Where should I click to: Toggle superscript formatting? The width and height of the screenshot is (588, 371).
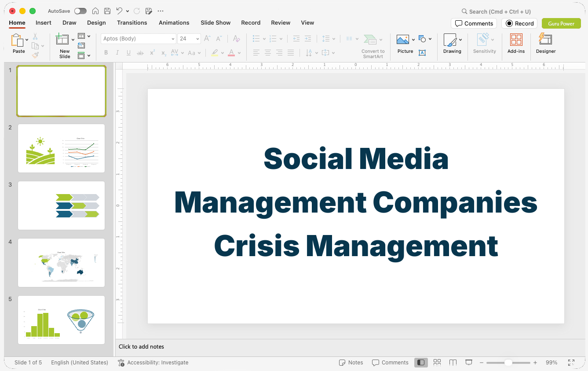(152, 53)
